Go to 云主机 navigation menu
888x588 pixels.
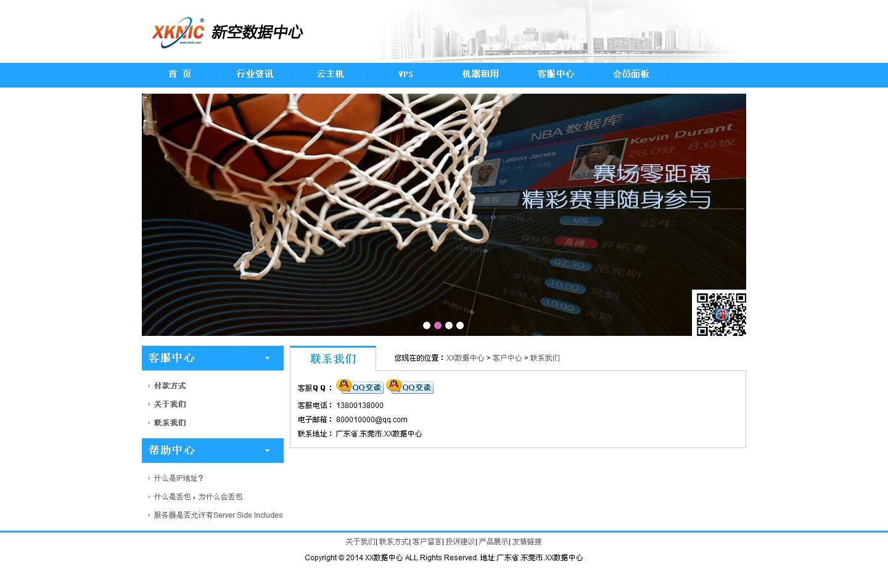pos(330,74)
